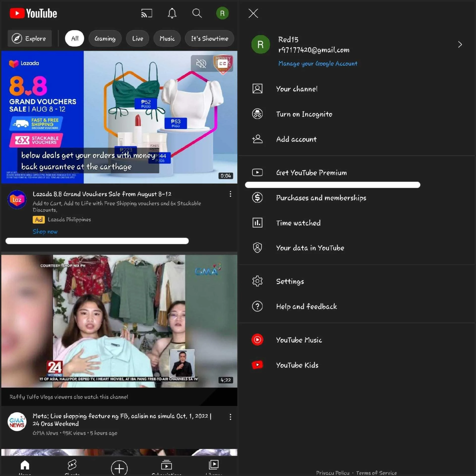The height and width of the screenshot is (476, 476).
Task: Click Lazada Philippines advertiser name
Action: coord(69,219)
